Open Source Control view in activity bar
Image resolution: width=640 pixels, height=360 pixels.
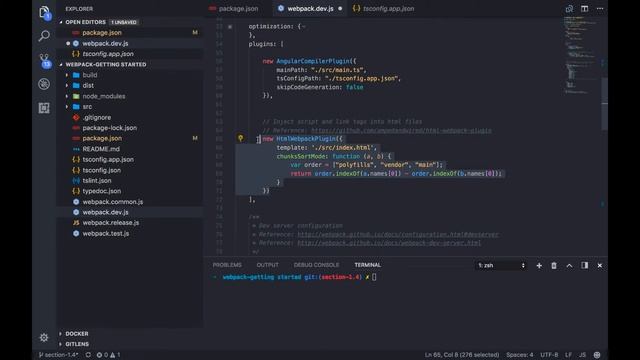tap(45, 60)
